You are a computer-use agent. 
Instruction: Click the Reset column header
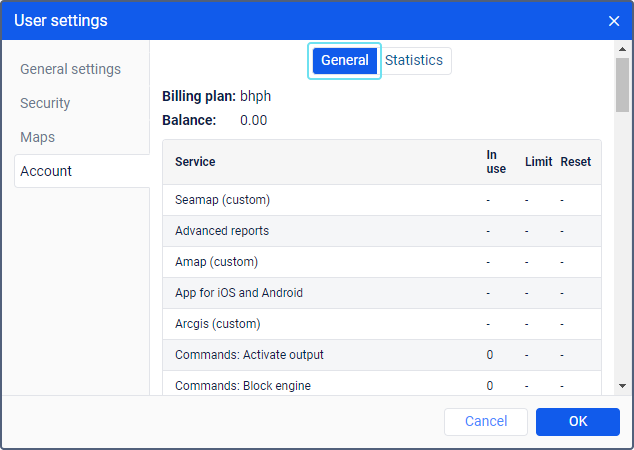pos(575,162)
